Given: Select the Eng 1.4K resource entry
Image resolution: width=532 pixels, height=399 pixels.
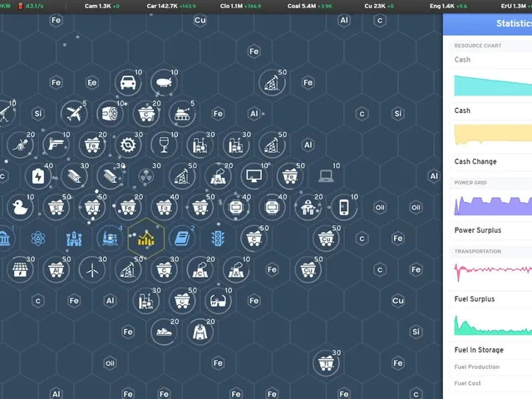Looking at the screenshot, I should (x=448, y=6).
